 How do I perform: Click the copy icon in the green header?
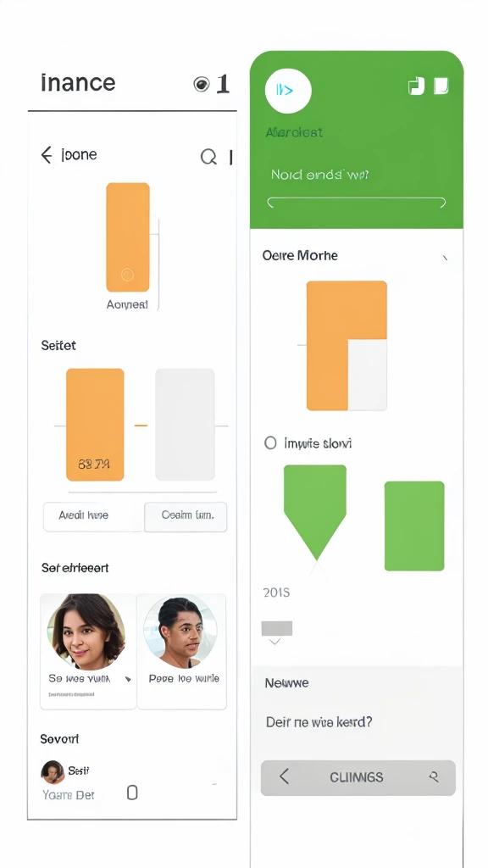coord(416,86)
